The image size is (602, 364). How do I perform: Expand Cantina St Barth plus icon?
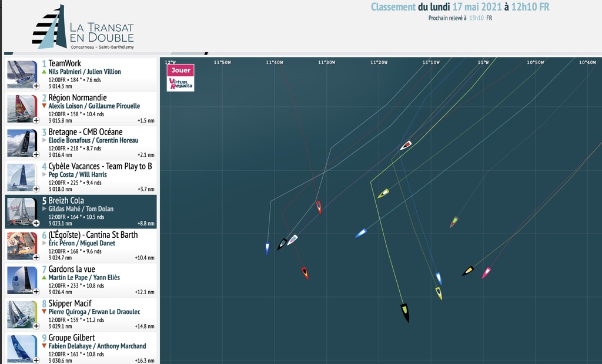[36, 257]
